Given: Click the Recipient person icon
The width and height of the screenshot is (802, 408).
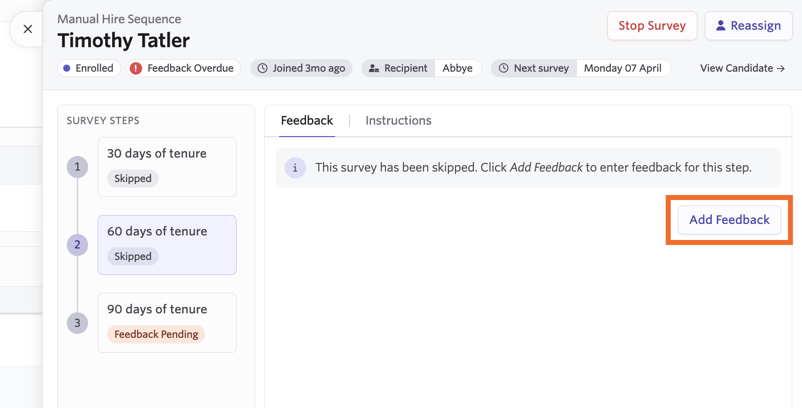Looking at the screenshot, I should [374, 68].
